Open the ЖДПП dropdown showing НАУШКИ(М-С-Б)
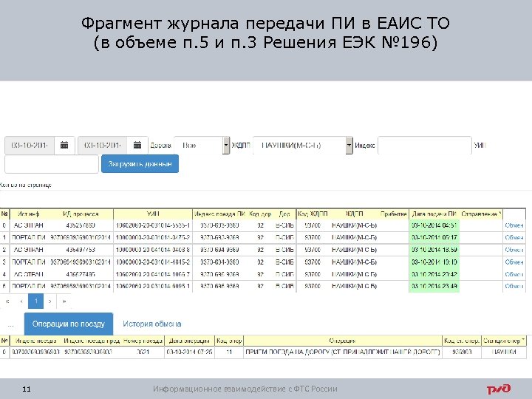This screenshot has width=532, height=399. coord(303,146)
